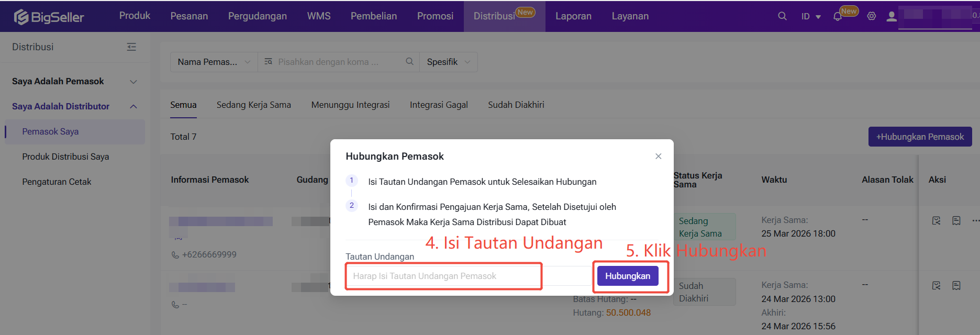Image resolution: width=980 pixels, height=335 pixels.
Task: Click the user profile icon
Action: pyautogui.click(x=892, y=16)
